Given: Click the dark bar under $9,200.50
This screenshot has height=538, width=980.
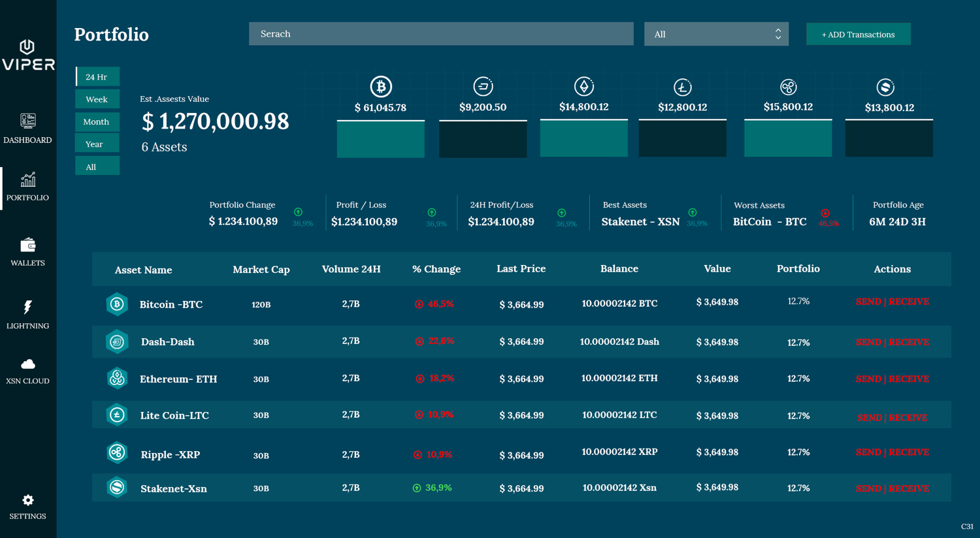Looking at the screenshot, I should tap(483, 139).
